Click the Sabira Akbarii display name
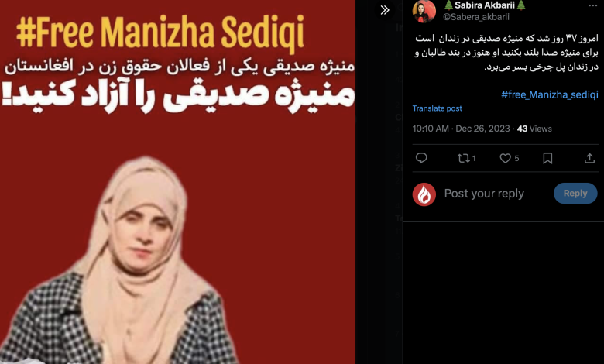This screenshot has height=364, width=604. (x=485, y=5)
